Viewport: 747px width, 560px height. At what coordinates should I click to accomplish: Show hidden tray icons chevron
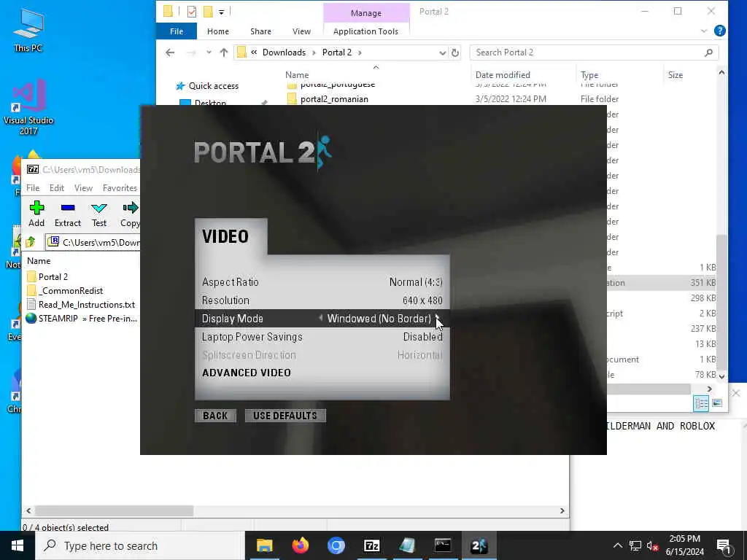(617, 545)
